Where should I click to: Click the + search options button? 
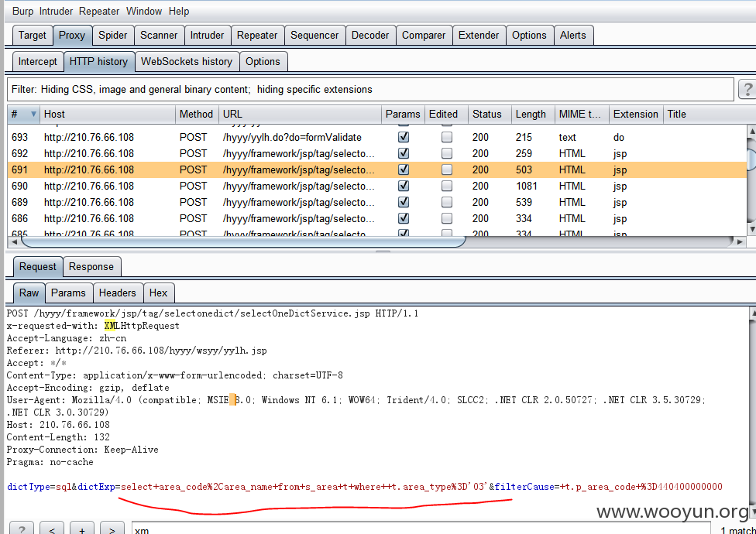point(82,529)
